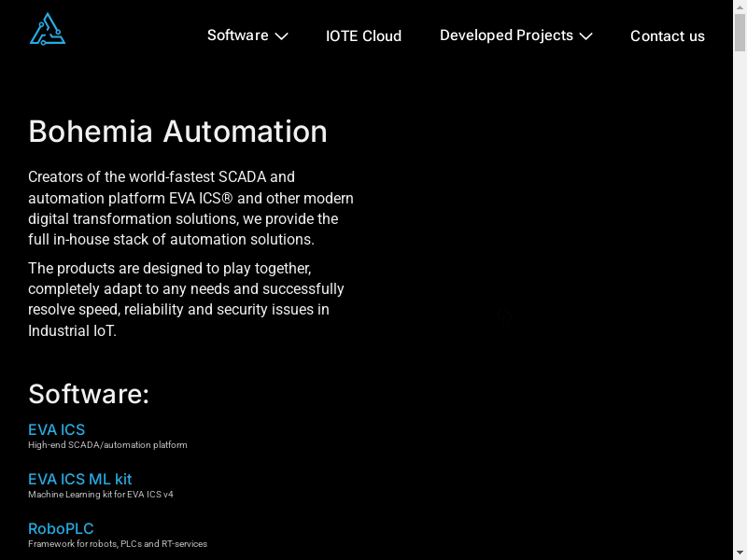Click the Framework for robots description text
Screen dimensions: 747x560
(118, 544)
